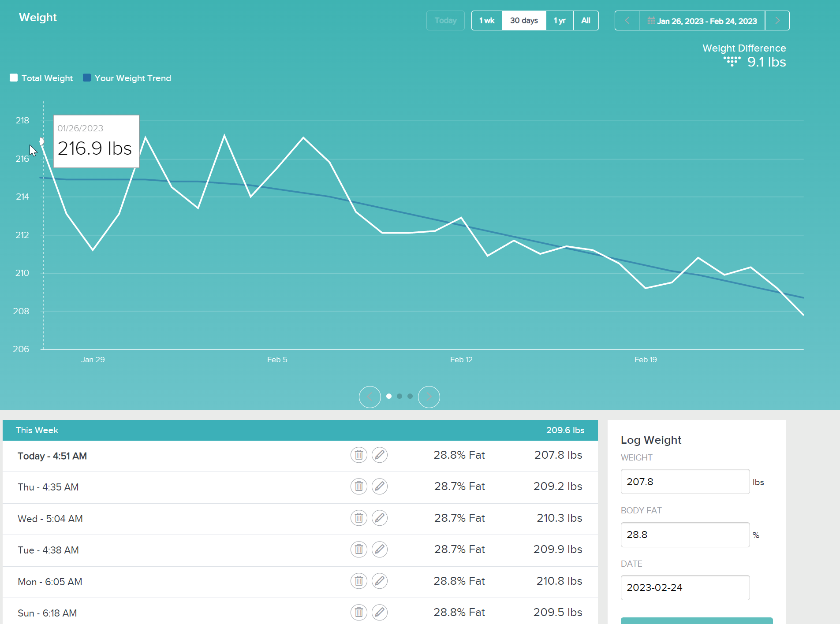Viewport: 840px width, 624px height.
Task: Delete the Thu 4:35 AM entry
Action: point(358,487)
